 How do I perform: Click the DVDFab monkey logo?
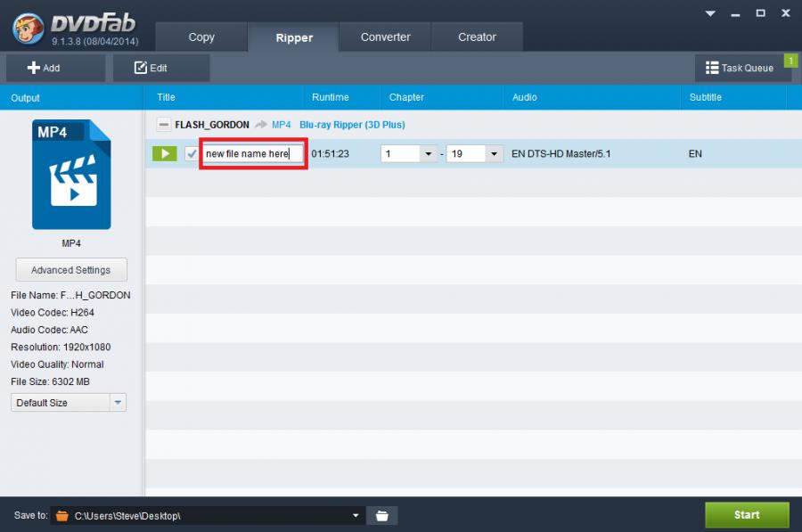point(29,29)
